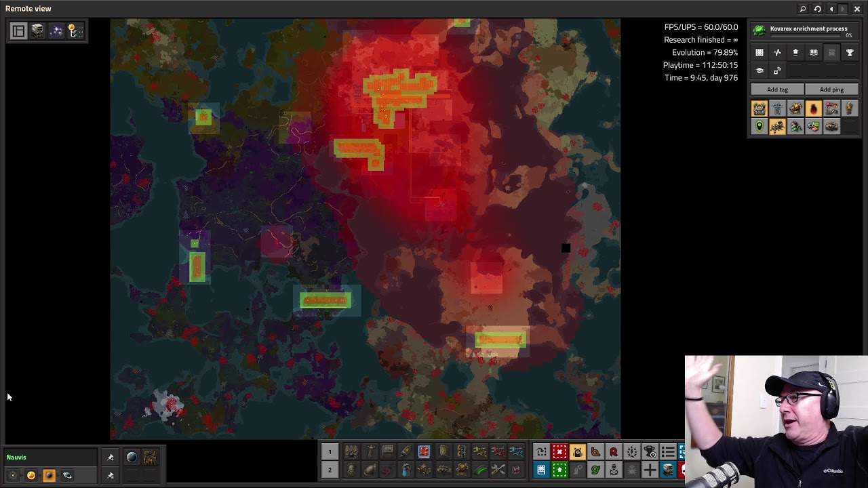Open the search magnifier in title bar
The height and width of the screenshot is (488, 868).
click(x=803, y=9)
